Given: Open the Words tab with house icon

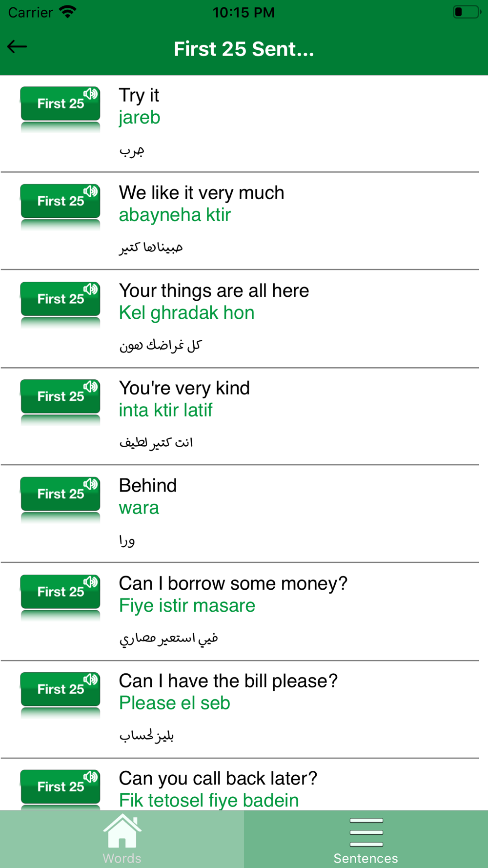Looking at the screenshot, I should [122, 839].
